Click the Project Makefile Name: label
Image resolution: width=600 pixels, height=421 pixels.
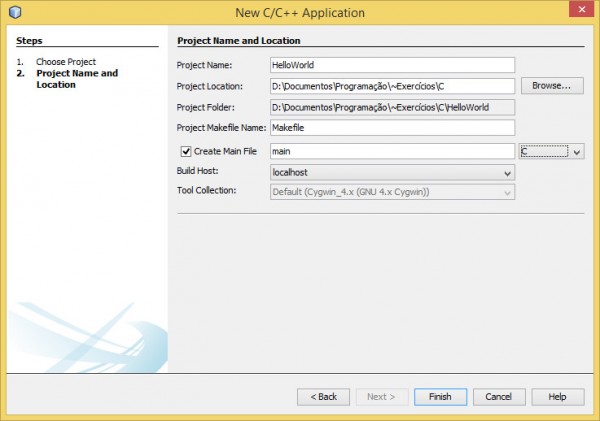pos(221,128)
